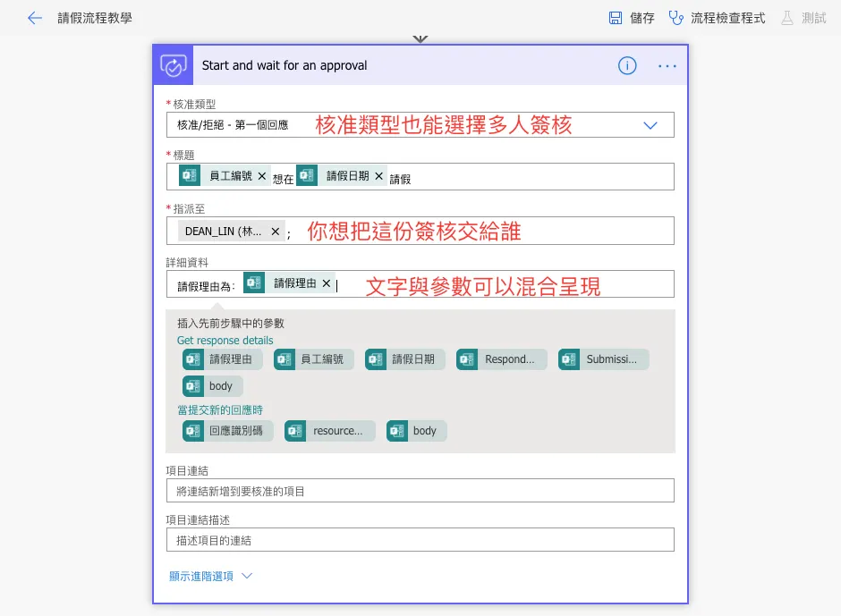The width and height of the screenshot is (841, 616).
Task: Click the 項目連結 input field
Action: pos(420,491)
